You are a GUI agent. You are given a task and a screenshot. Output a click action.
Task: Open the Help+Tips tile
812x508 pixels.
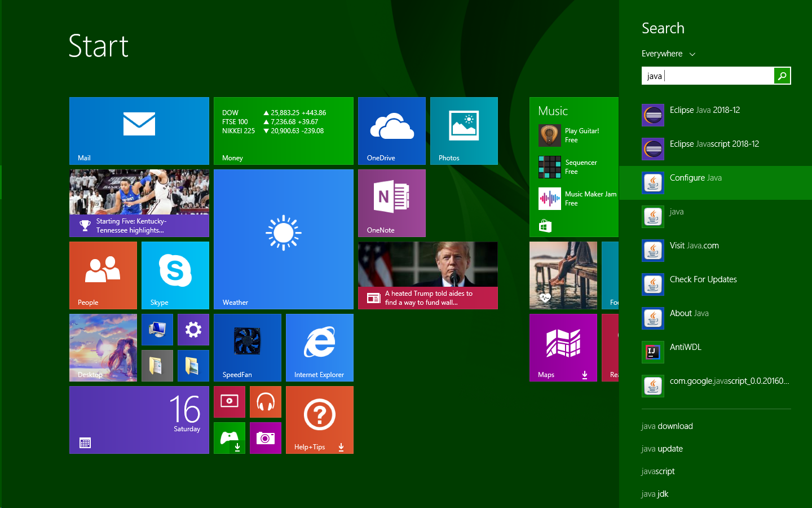(319, 420)
